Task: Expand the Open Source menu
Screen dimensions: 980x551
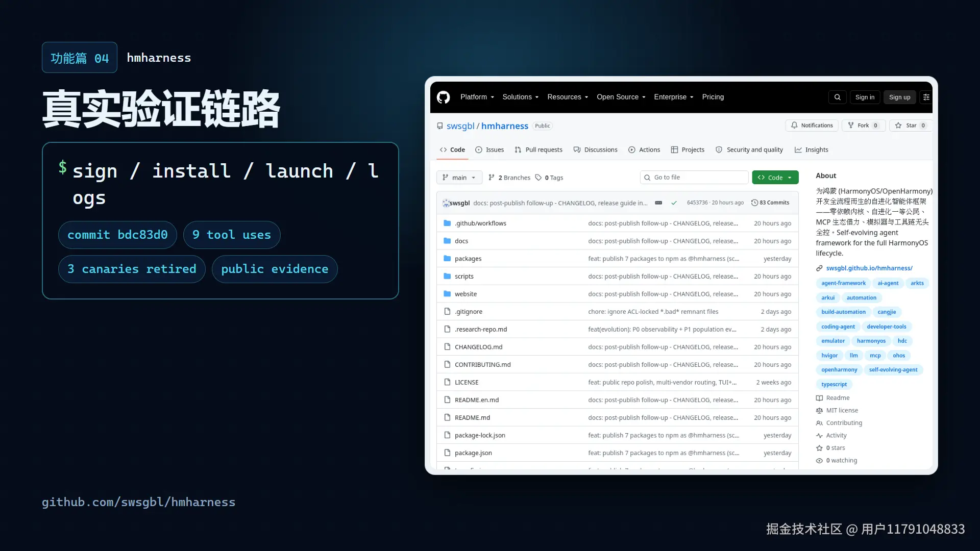Action: click(621, 97)
